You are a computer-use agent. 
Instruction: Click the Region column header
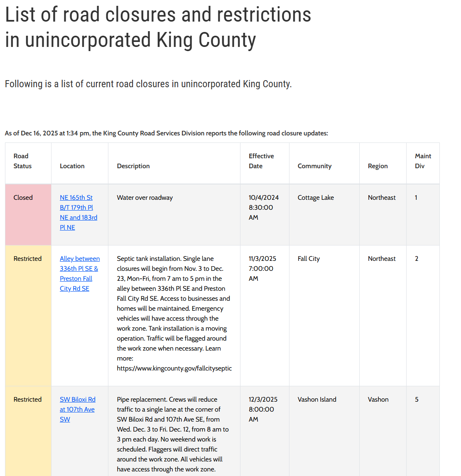point(378,166)
